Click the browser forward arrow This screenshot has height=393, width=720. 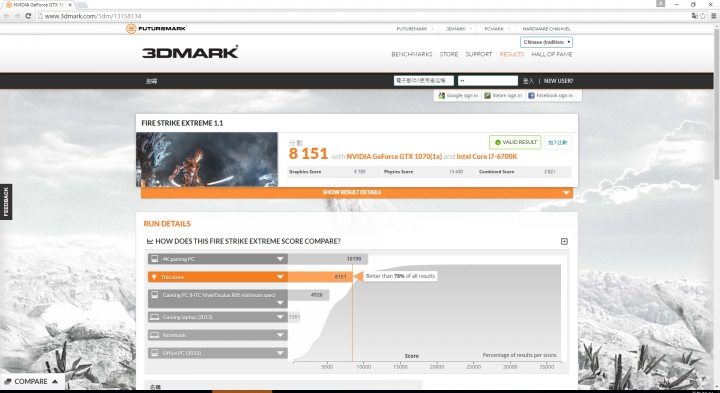coord(17,16)
